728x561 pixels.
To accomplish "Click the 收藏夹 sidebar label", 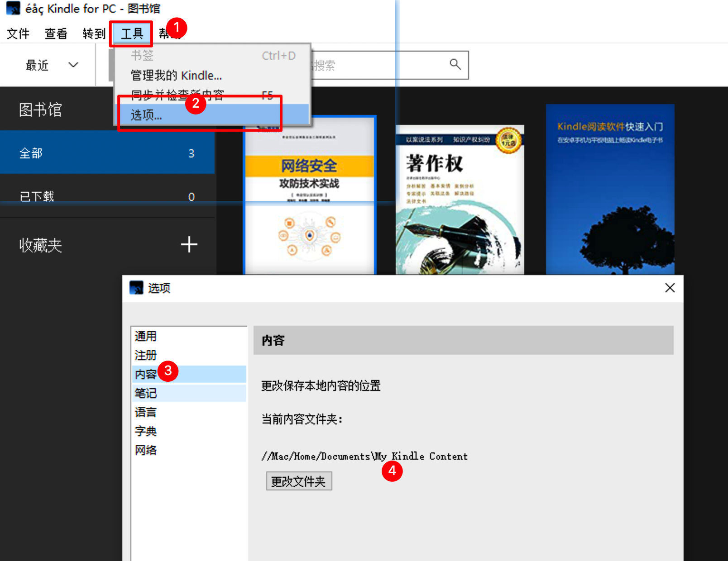I will [x=40, y=245].
